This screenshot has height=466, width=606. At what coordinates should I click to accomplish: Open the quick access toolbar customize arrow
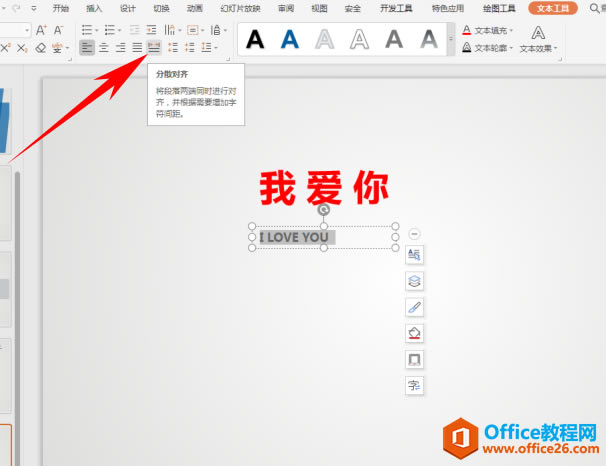tap(34, 8)
